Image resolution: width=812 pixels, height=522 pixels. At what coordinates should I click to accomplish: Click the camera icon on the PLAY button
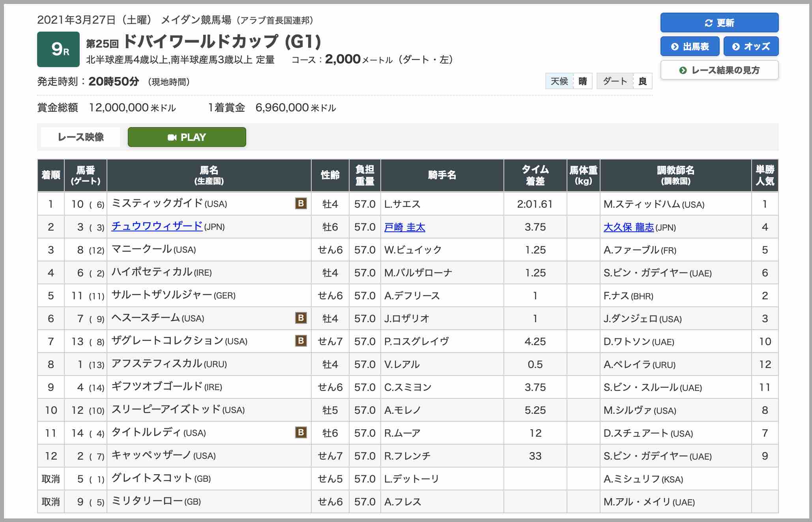pos(173,137)
